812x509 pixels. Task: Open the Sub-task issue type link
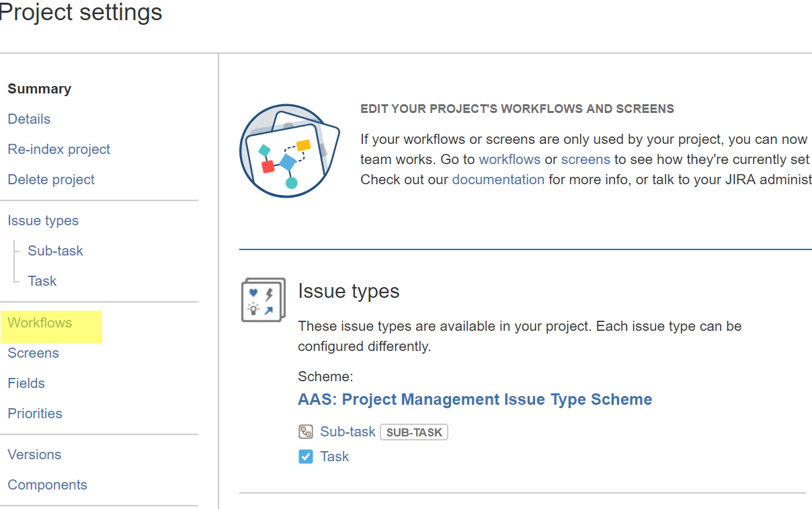[348, 431]
